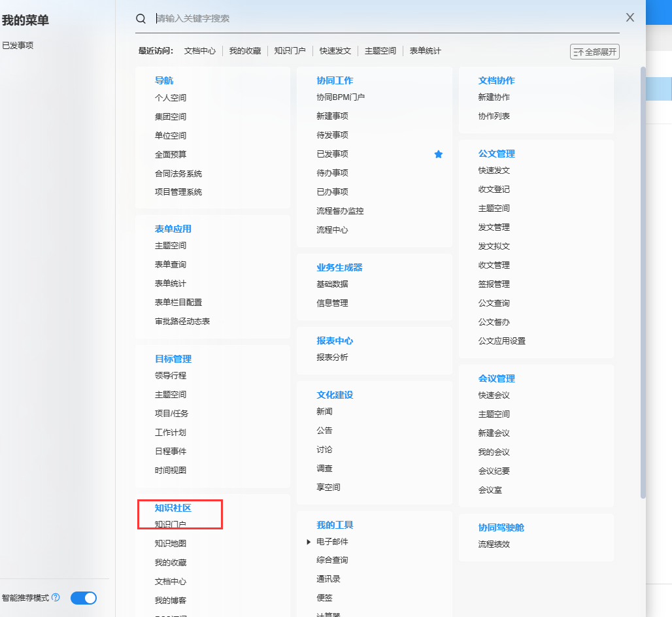This screenshot has width=672, height=617.
Task: Open 流程督办监控 under 协同工作
Action: [340, 211]
